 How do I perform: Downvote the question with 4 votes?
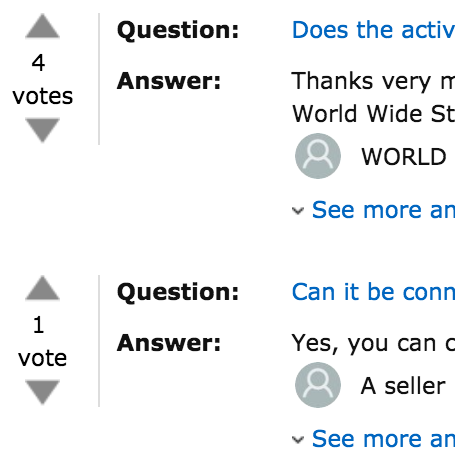43,130
